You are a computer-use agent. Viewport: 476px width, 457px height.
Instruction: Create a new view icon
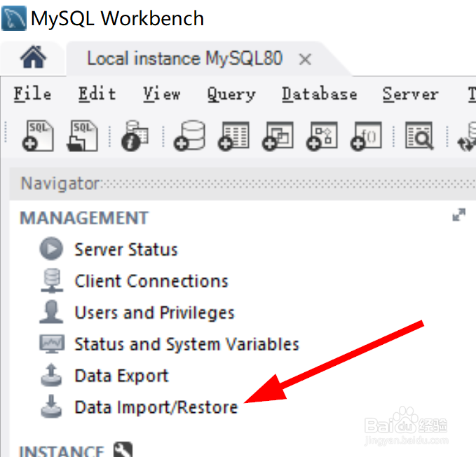(278, 136)
